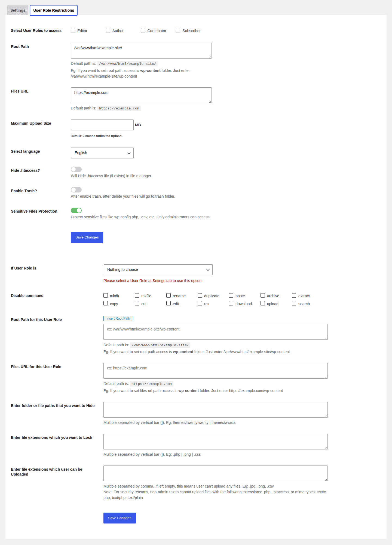Toggle the Hide .htaccess switch
This screenshot has height=545, width=392.
[x=76, y=169]
